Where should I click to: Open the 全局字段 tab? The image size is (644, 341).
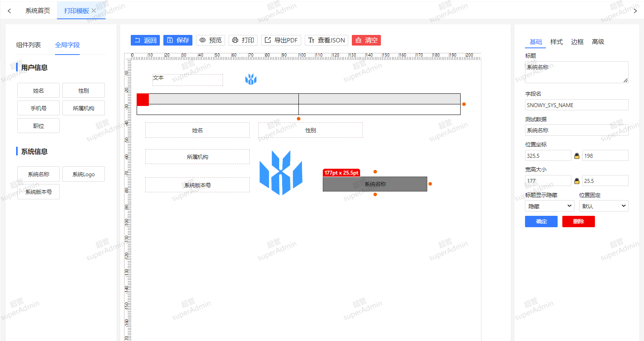(67, 45)
